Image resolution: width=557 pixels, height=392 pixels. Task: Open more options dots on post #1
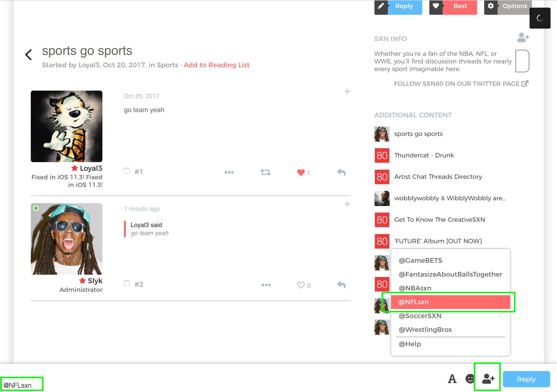(229, 172)
